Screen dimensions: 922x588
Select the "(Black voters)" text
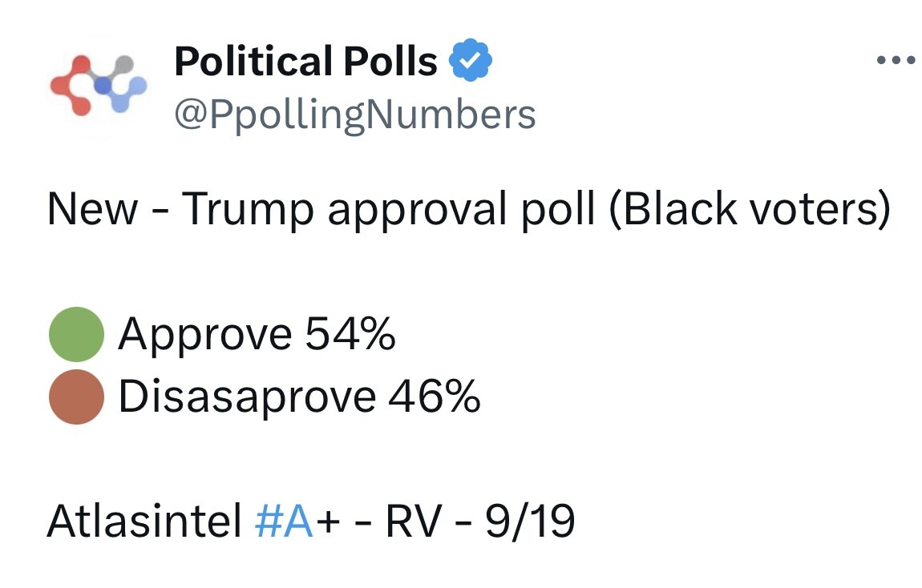[749, 209]
